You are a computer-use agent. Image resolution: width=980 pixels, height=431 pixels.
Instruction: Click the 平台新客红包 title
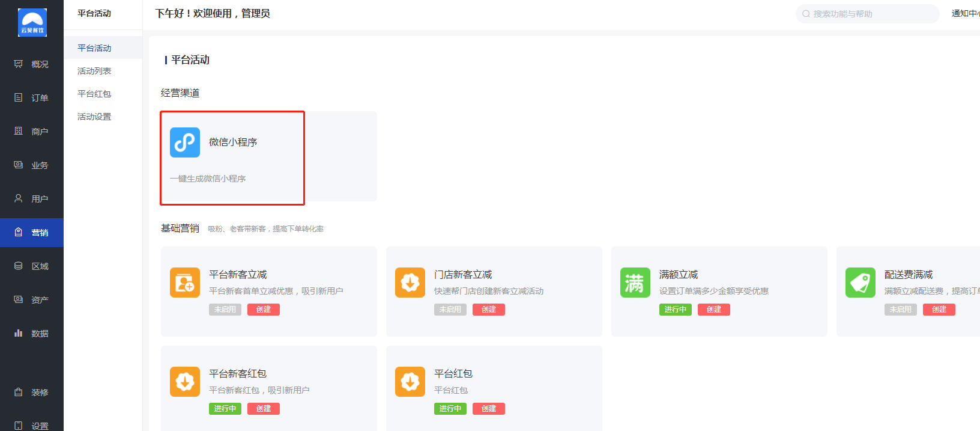pos(238,374)
